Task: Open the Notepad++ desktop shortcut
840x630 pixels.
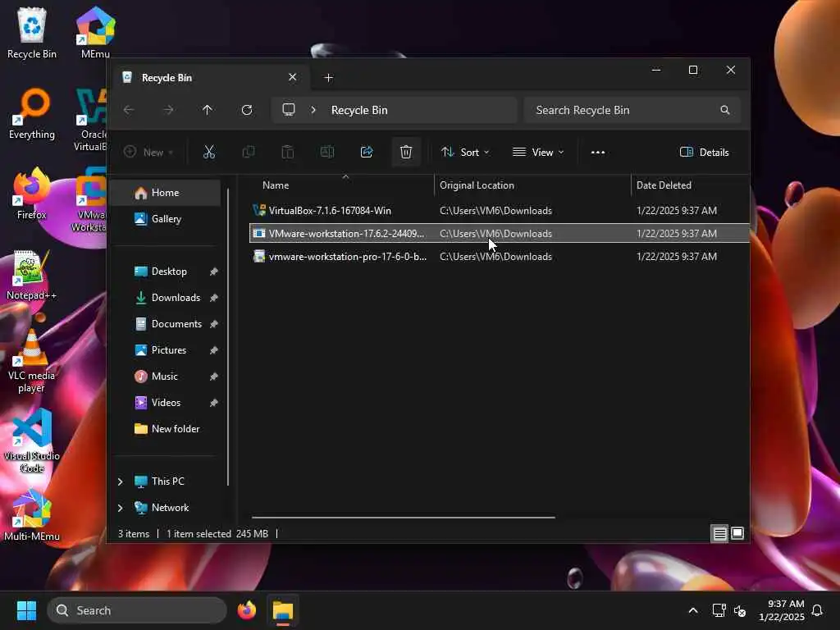Action: (32, 274)
